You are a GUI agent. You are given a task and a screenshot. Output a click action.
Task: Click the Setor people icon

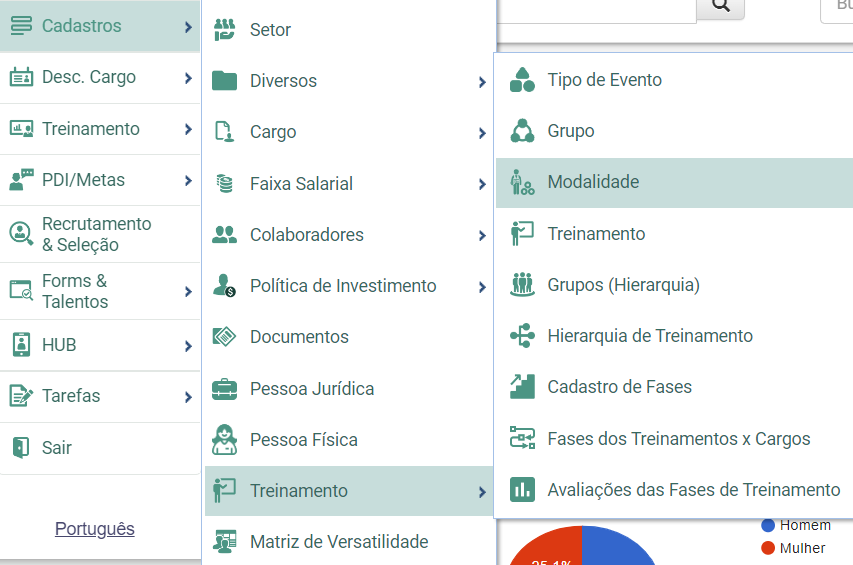tap(224, 29)
